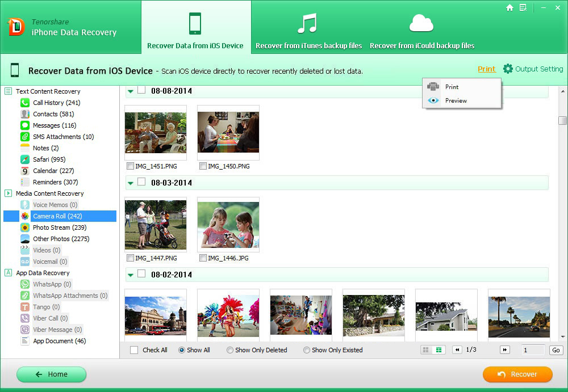568x392 pixels.
Task: Check the IMG_1446.JPG checkbox
Action: click(203, 258)
